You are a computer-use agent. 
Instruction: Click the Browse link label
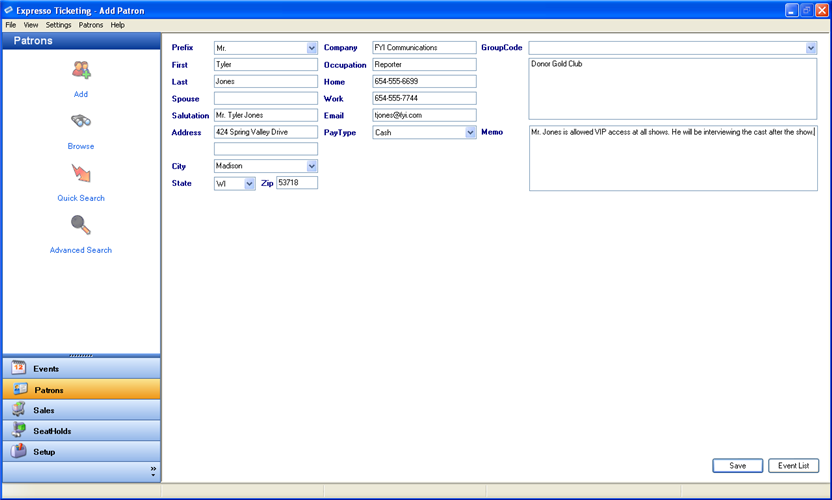81,146
